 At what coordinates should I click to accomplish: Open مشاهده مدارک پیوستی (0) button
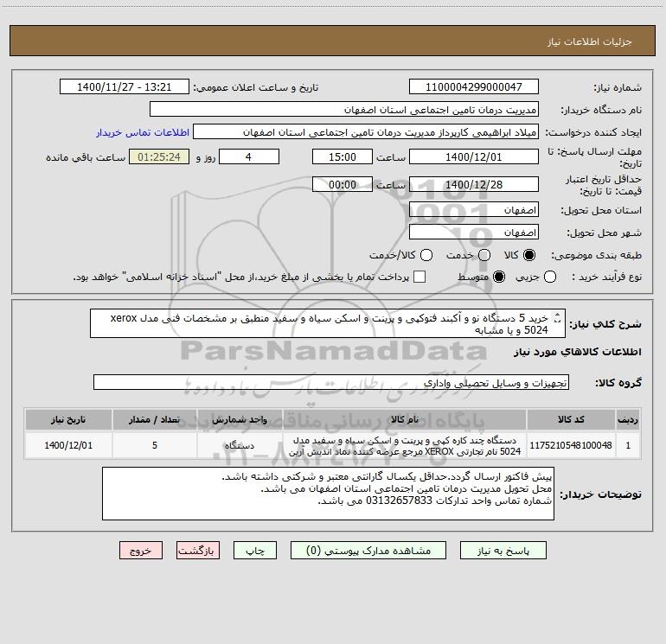pos(368,550)
